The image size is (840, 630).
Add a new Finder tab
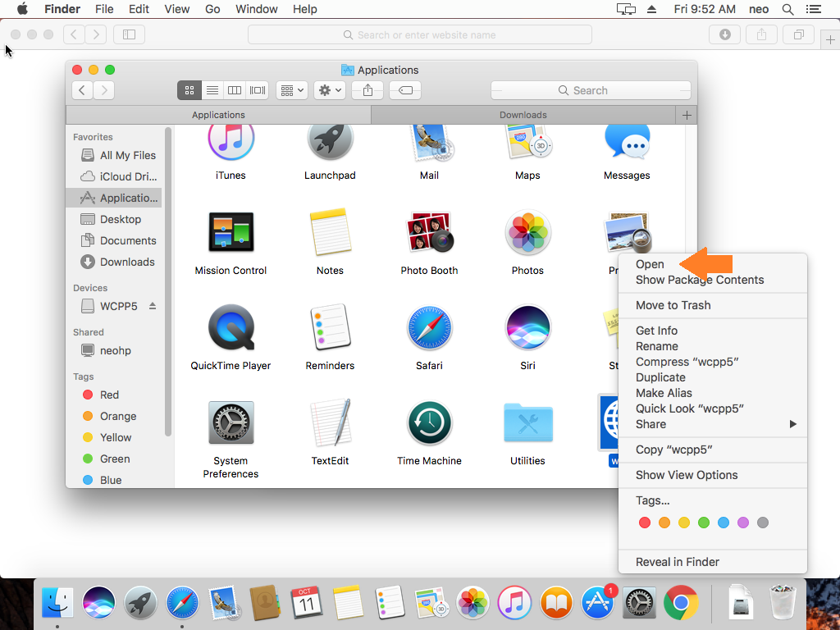[687, 115]
